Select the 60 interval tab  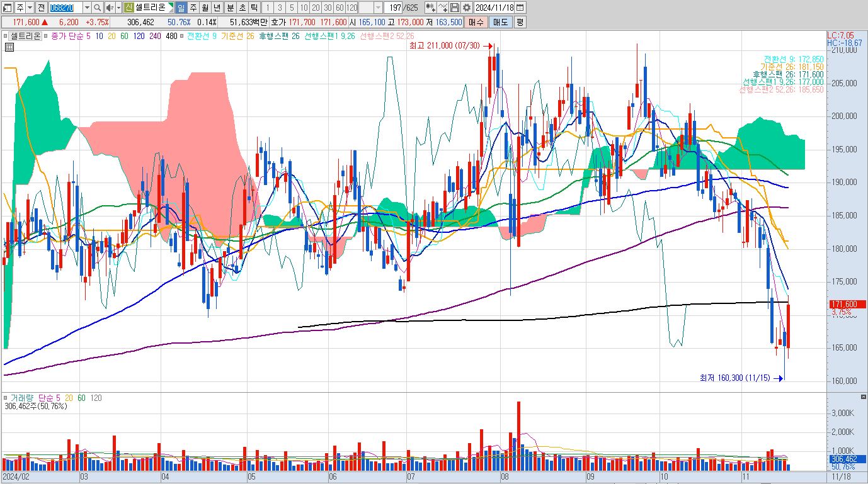tap(340, 8)
